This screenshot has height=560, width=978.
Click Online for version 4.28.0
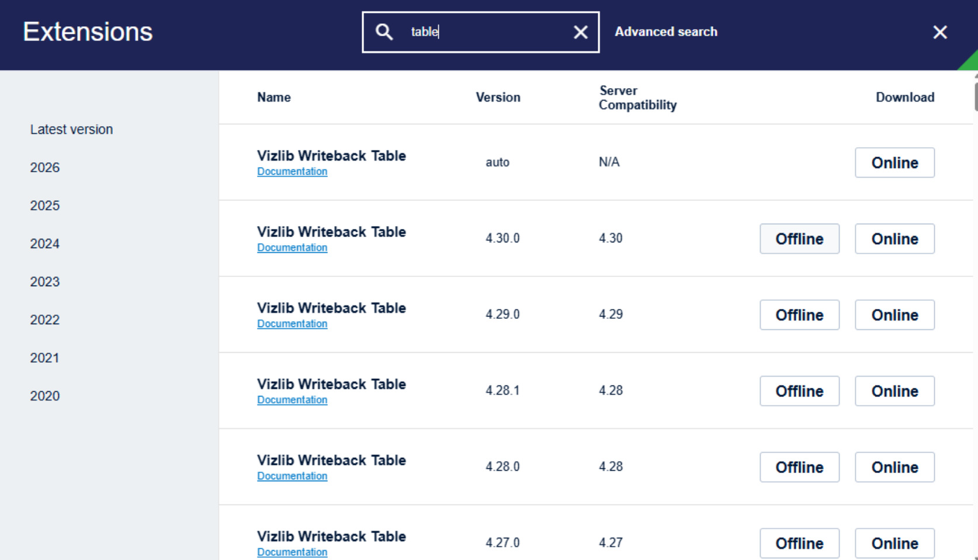pos(894,467)
